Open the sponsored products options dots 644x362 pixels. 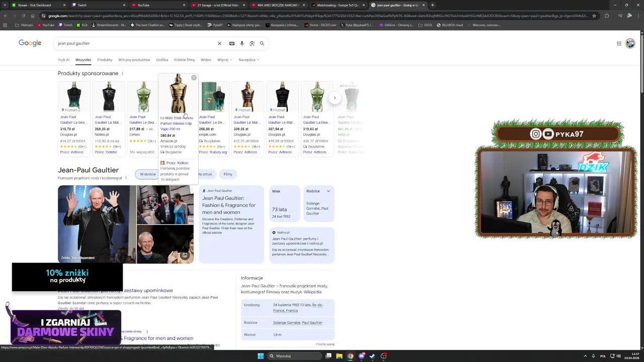(x=122, y=73)
